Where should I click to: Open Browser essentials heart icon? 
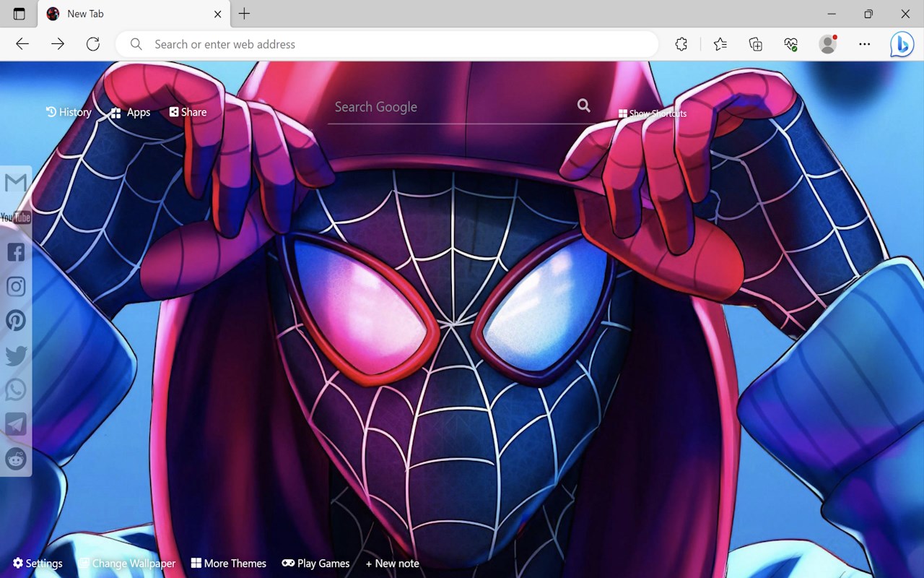coord(791,44)
